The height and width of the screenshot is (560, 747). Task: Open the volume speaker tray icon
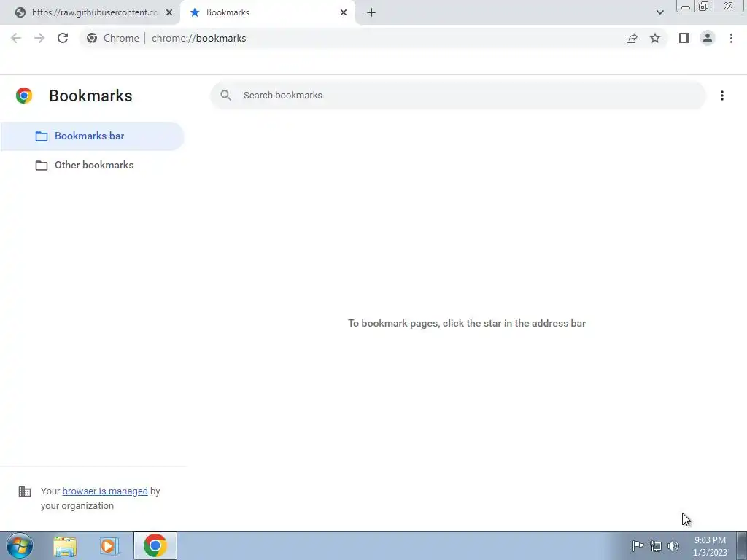[673, 545]
